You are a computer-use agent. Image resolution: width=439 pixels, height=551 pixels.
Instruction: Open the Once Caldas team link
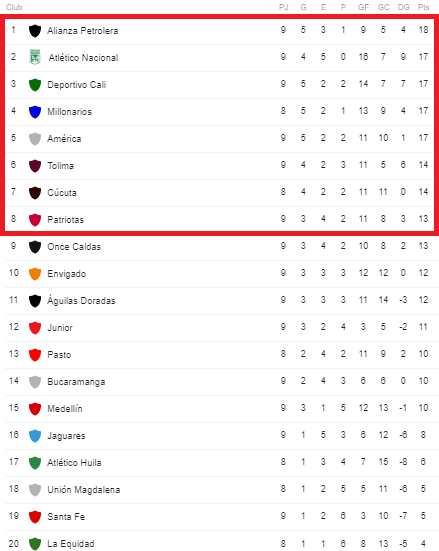pos(74,247)
